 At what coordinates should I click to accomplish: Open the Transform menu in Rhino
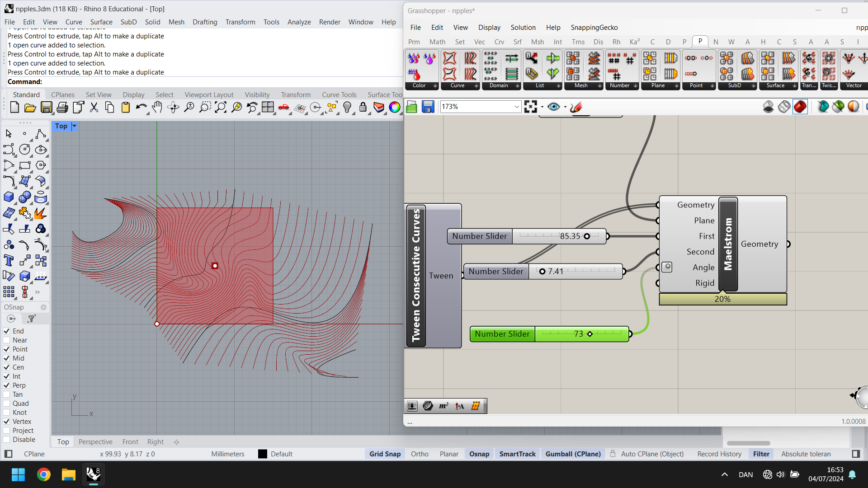240,22
